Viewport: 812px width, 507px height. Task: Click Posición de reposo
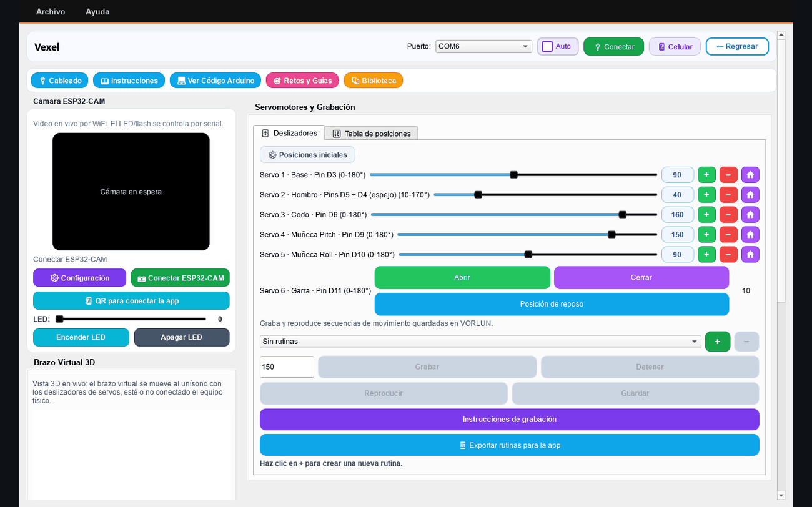click(x=552, y=304)
